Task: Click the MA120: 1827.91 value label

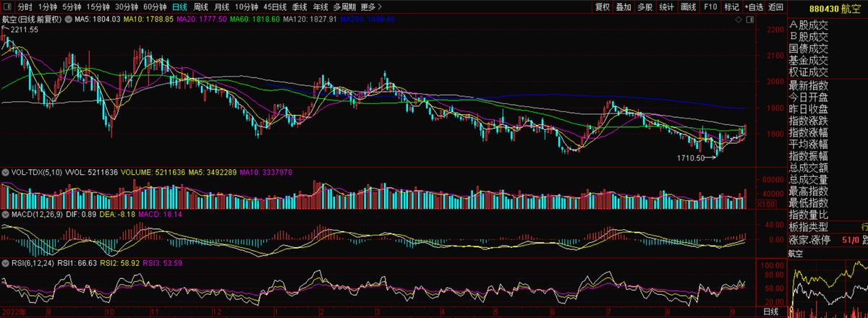Action: point(310,19)
